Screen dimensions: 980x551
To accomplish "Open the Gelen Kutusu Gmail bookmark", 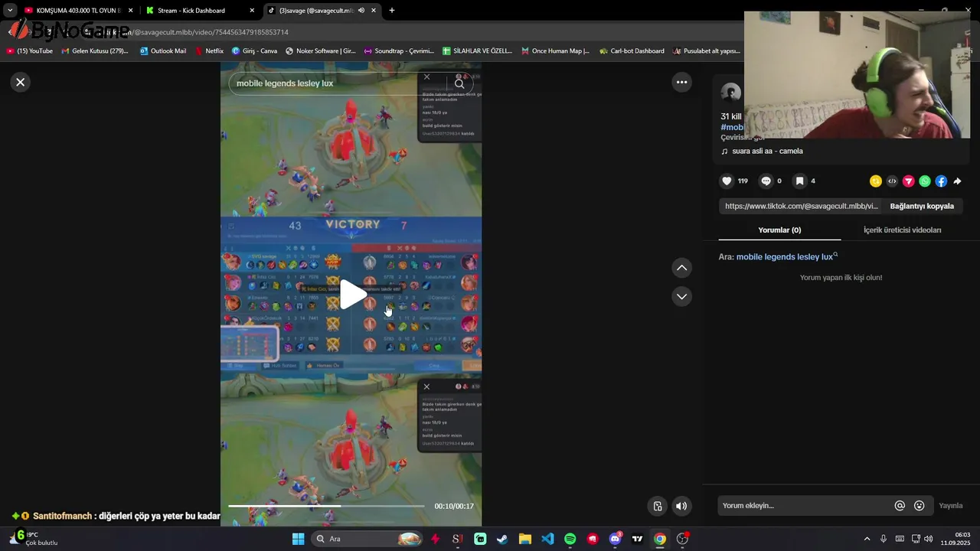I will pyautogui.click(x=94, y=51).
